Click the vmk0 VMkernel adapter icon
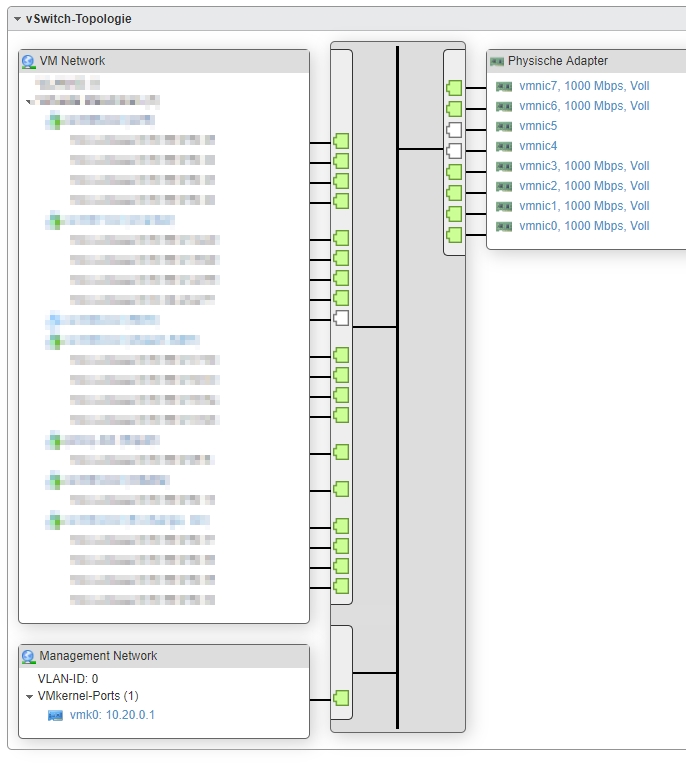This screenshot has width=686, height=778. point(55,715)
